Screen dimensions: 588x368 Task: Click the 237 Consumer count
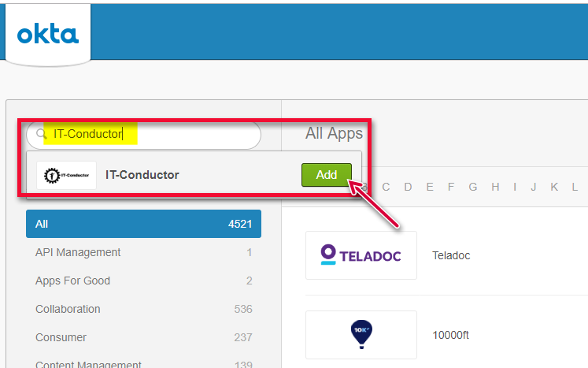point(243,337)
